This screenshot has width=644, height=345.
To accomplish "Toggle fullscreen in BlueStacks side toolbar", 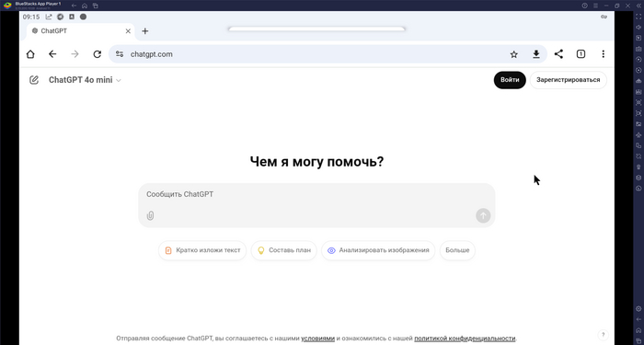I will [638, 17].
